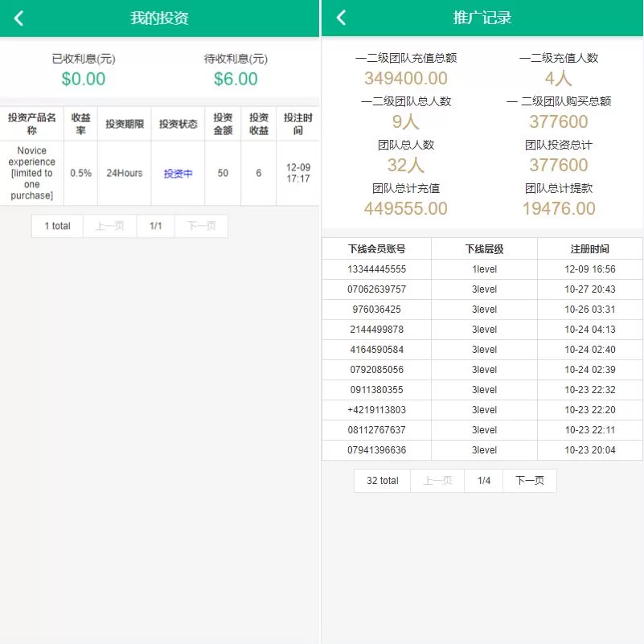Image resolution: width=644 pixels, height=644 pixels.
Task: Click the 32 total records label
Action: click(x=383, y=481)
